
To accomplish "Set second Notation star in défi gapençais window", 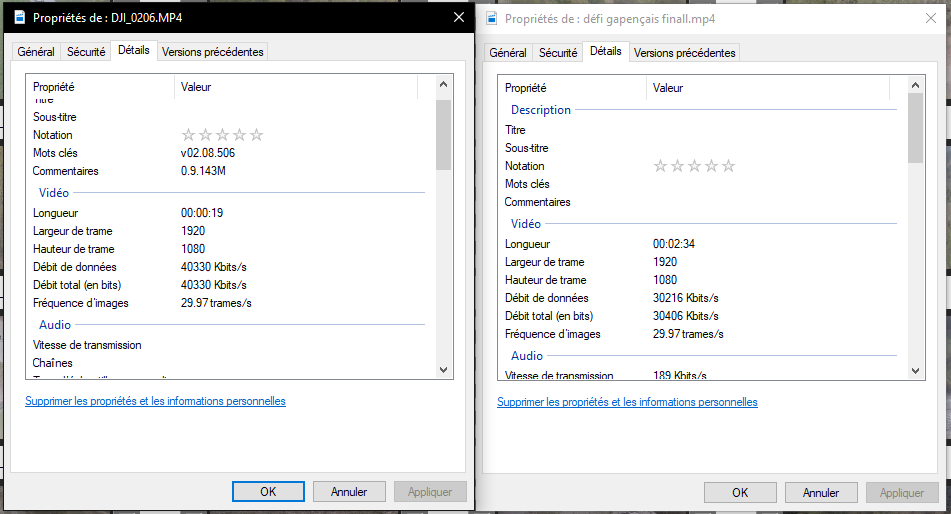I will tap(677, 166).
